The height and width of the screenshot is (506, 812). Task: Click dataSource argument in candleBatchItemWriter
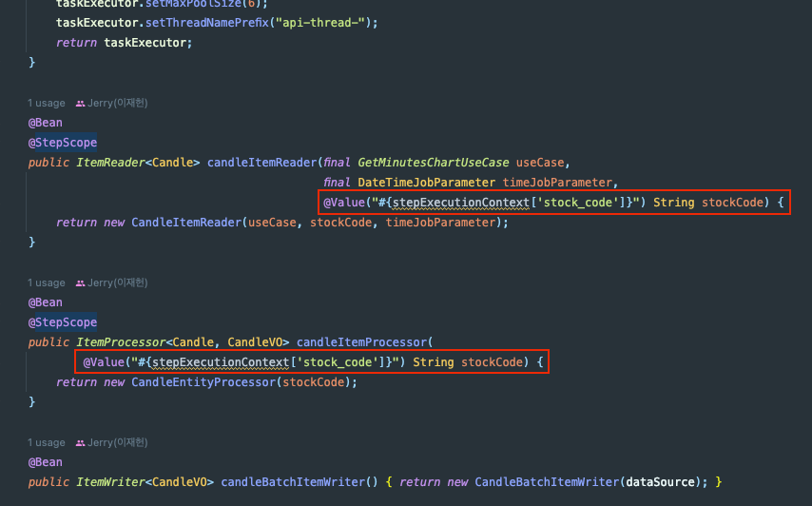click(x=660, y=482)
